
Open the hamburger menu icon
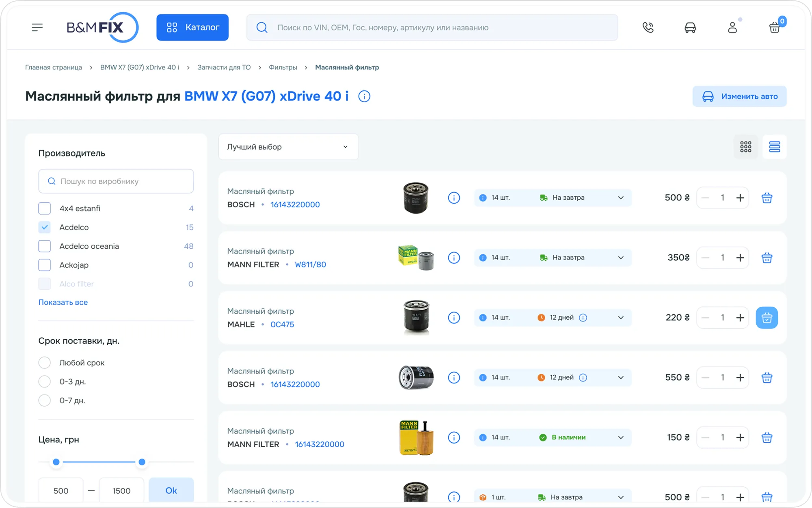click(x=37, y=27)
